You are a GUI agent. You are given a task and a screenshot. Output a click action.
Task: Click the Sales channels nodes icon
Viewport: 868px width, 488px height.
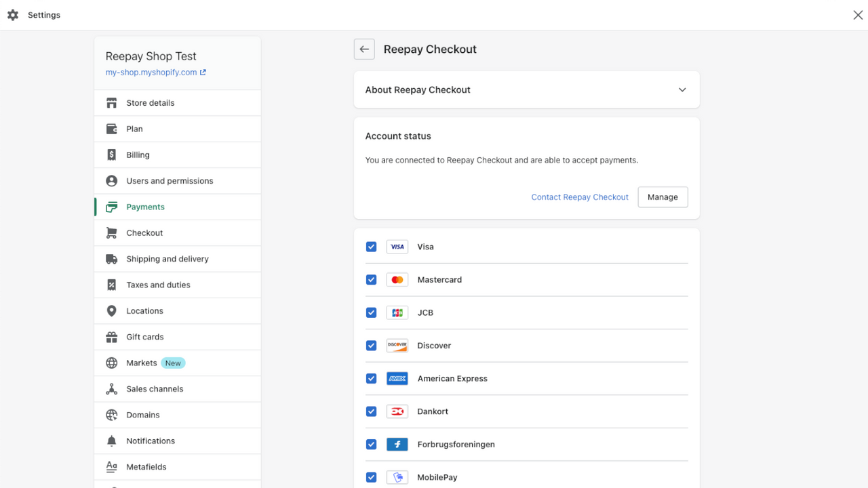(112, 389)
